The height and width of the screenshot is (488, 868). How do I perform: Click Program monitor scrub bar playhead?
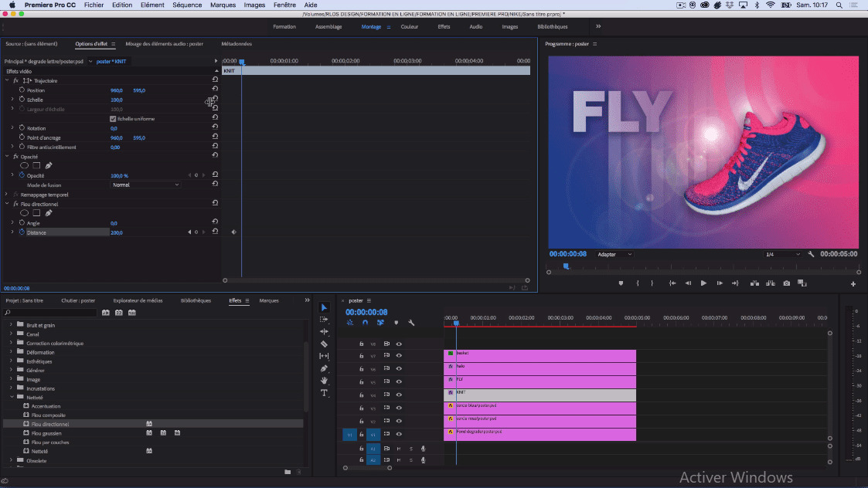(567, 266)
